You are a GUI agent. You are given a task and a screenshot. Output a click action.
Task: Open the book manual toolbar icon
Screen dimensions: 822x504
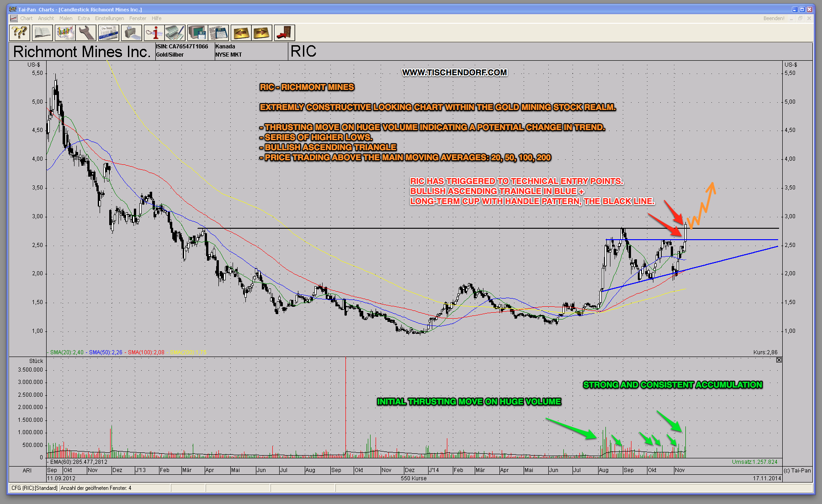[42, 33]
